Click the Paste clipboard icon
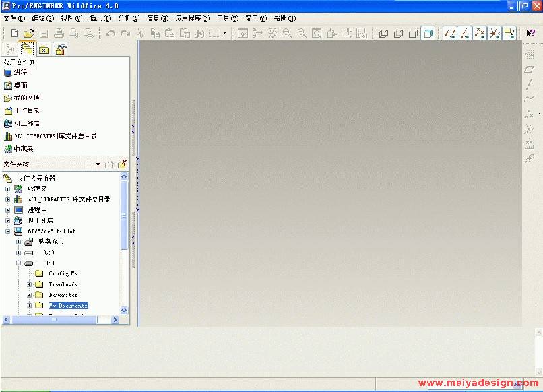The height and width of the screenshot is (392, 543). pyautogui.click(x=170, y=34)
